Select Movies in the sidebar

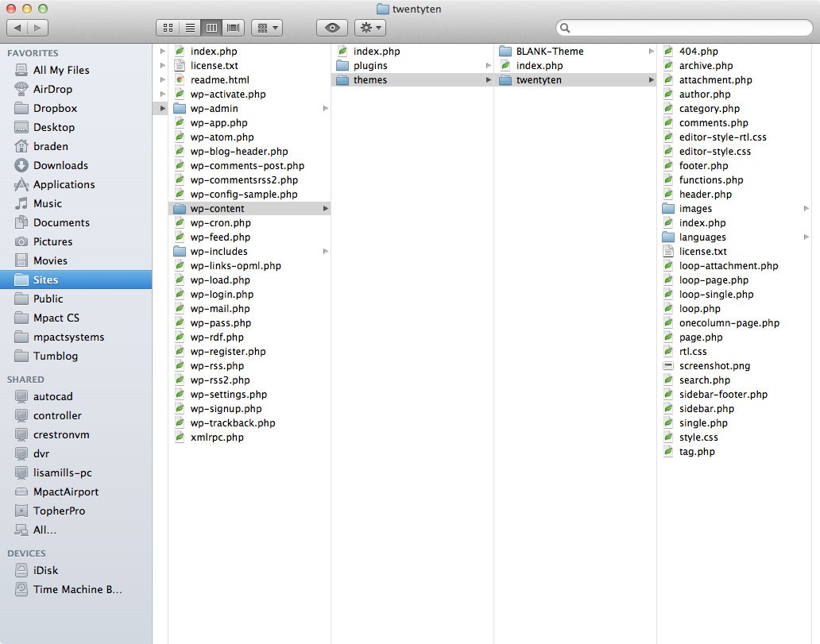point(75,260)
